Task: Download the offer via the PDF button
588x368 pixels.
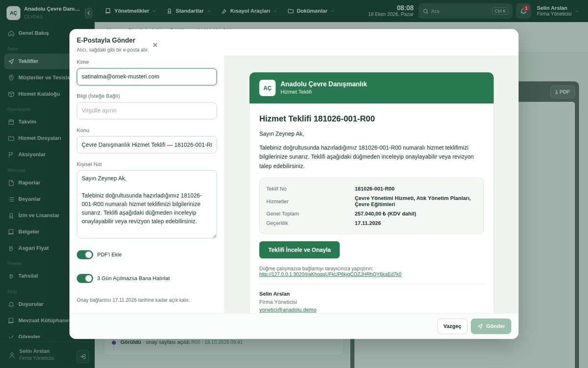Action: [563, 92]
